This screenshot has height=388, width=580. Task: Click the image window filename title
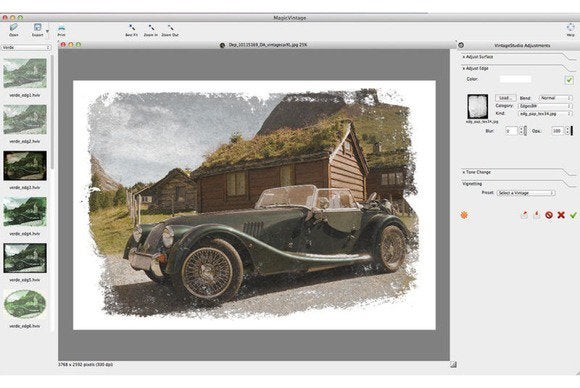click(267, 45)
